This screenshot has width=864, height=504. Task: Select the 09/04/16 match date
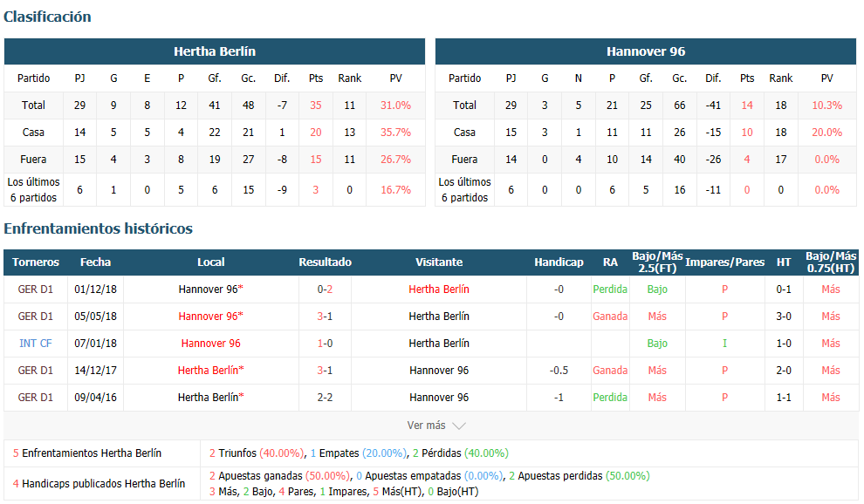tap(95, 397)
